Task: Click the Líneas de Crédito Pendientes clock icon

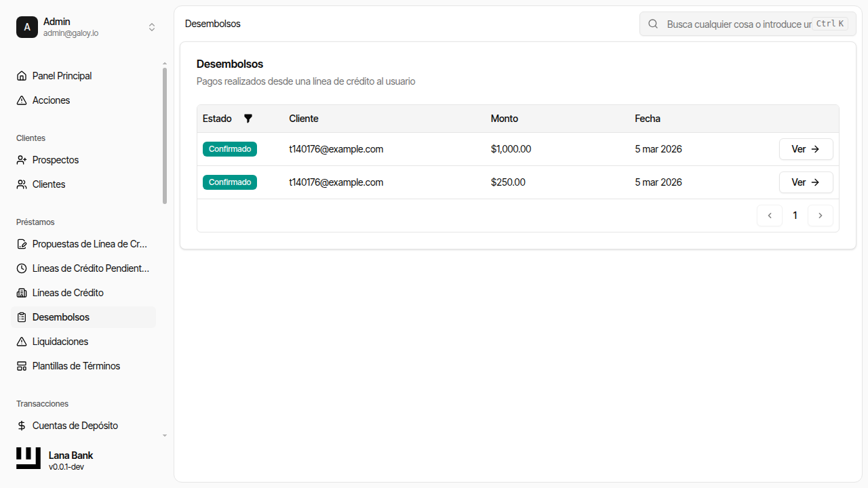Action: click(x=22, y=268)
